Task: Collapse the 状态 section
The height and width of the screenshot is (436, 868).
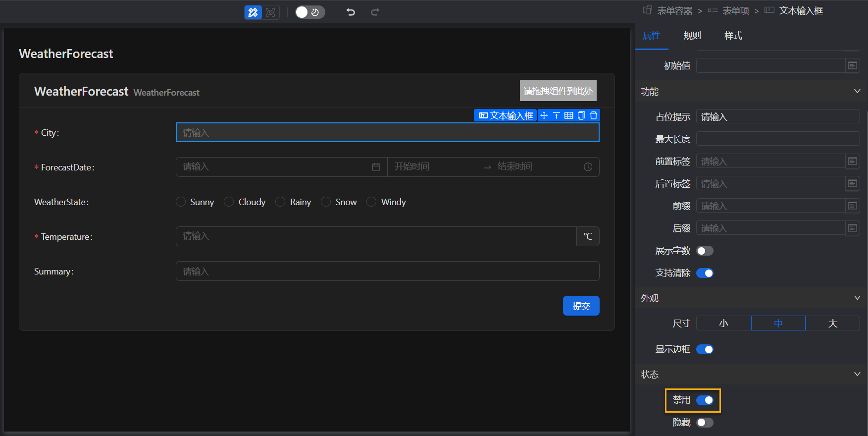Action: (857, 374)
